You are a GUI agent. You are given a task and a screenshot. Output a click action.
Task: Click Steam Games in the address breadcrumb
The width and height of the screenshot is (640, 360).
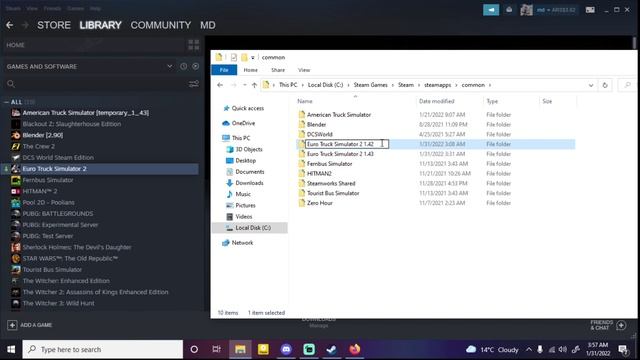[371, 85]
